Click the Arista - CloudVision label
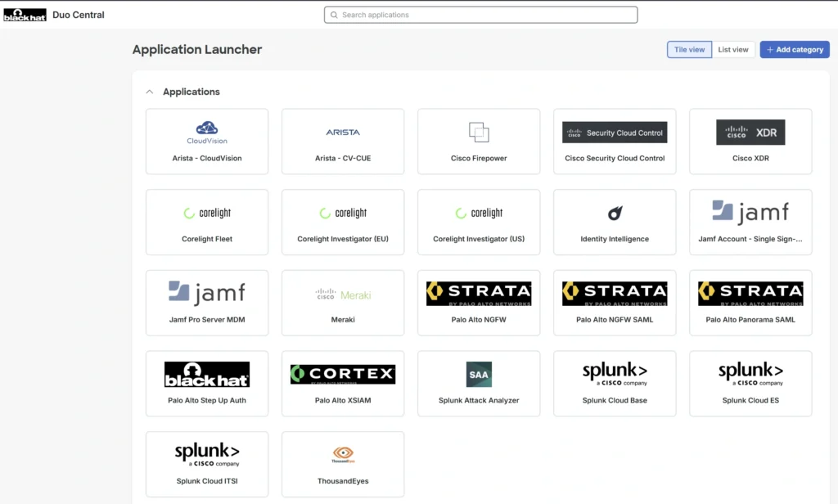 point(207,158)
